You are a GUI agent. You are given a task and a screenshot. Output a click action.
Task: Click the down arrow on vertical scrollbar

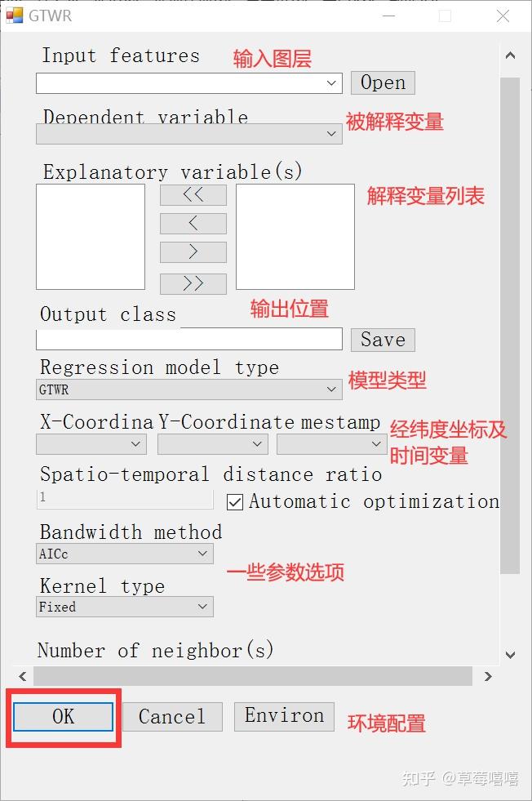point(511,656)
